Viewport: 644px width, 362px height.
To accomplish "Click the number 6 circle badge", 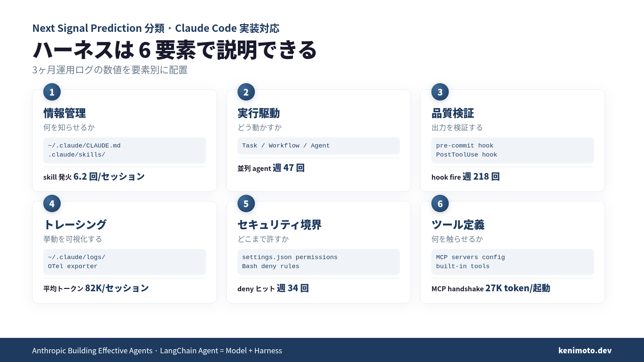I will 440,203.
